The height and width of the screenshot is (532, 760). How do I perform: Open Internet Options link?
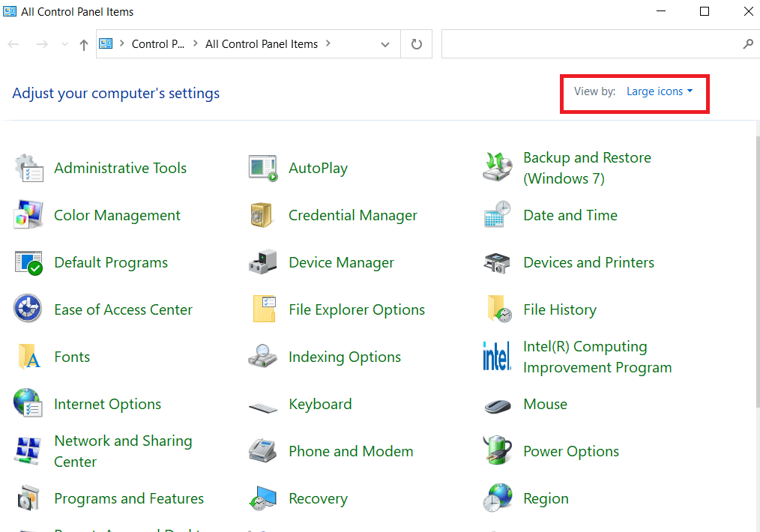(108, 404)
